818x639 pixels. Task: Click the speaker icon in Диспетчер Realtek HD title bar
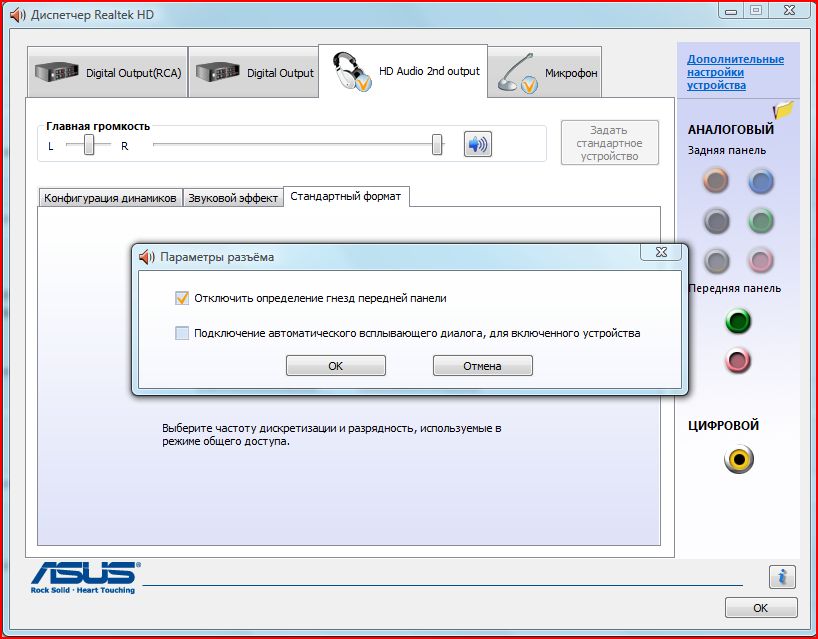[x=18, y=15]
